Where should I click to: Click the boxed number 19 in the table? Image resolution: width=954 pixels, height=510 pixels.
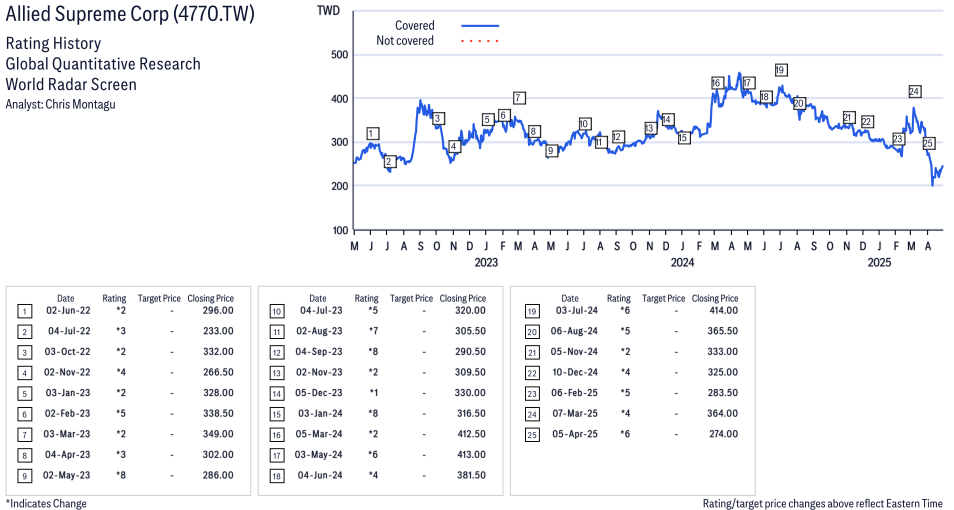(532, 312)
